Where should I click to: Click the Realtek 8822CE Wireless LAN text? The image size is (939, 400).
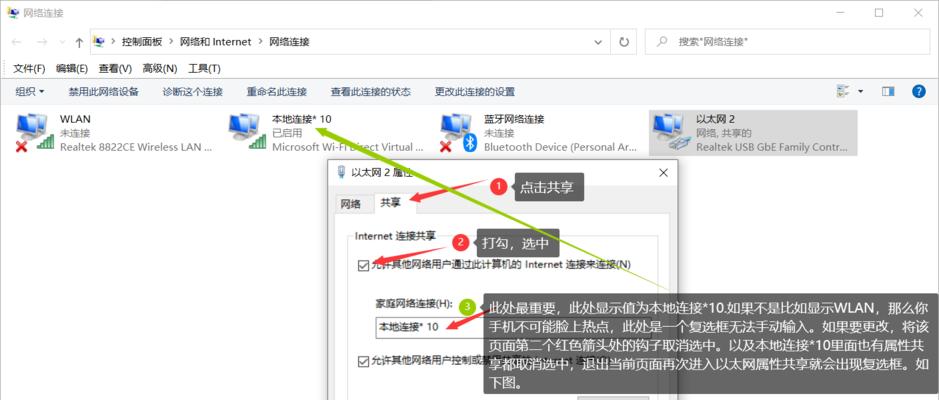135,147
